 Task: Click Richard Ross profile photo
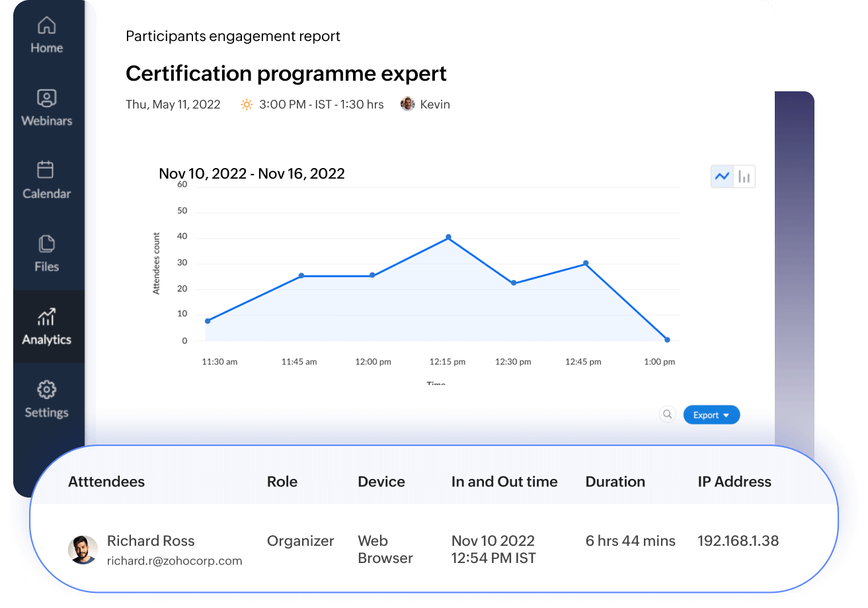point(83,550)
